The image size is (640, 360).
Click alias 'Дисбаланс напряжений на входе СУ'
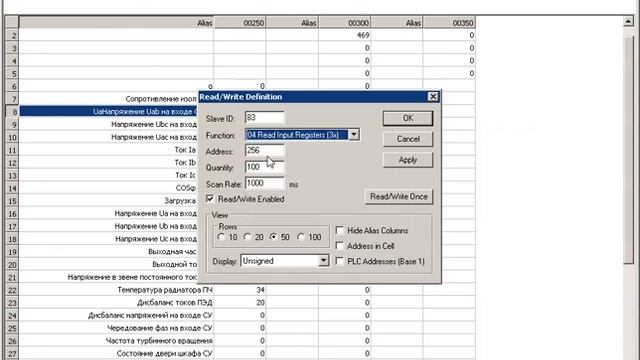[150, 316]
